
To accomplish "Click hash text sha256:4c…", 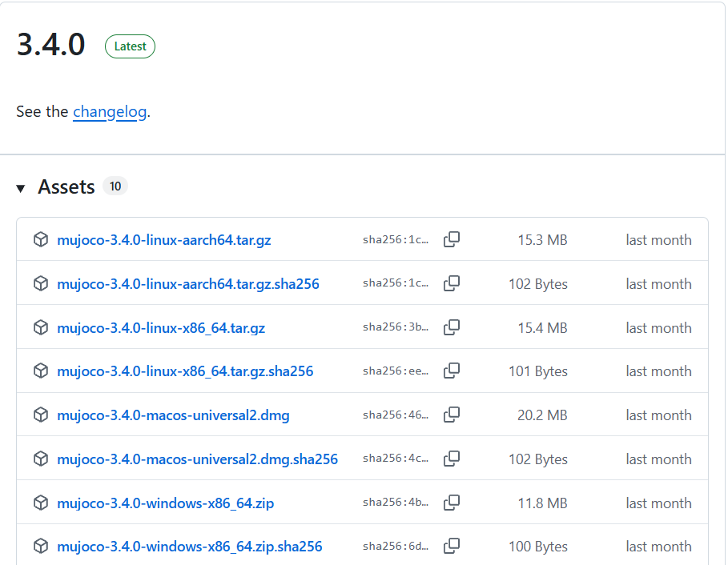I will click(396, 459).
